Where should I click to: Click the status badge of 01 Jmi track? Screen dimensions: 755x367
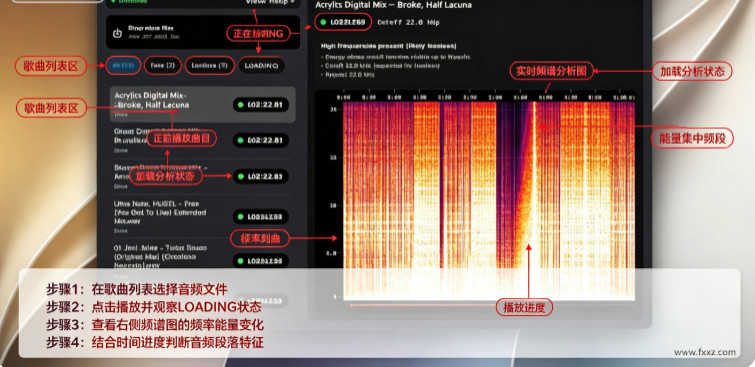pyautogui.click(x=260, y=261)
